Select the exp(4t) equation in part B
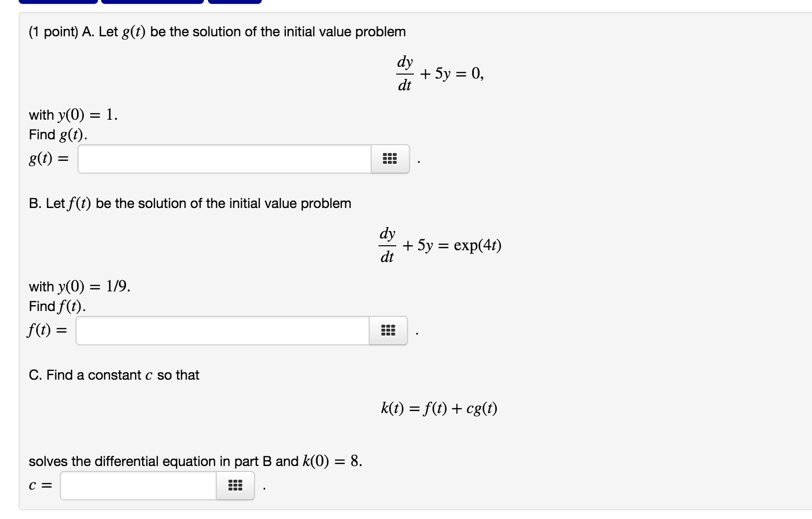Viewport: 812px width, 519px height. coord(440,245)
